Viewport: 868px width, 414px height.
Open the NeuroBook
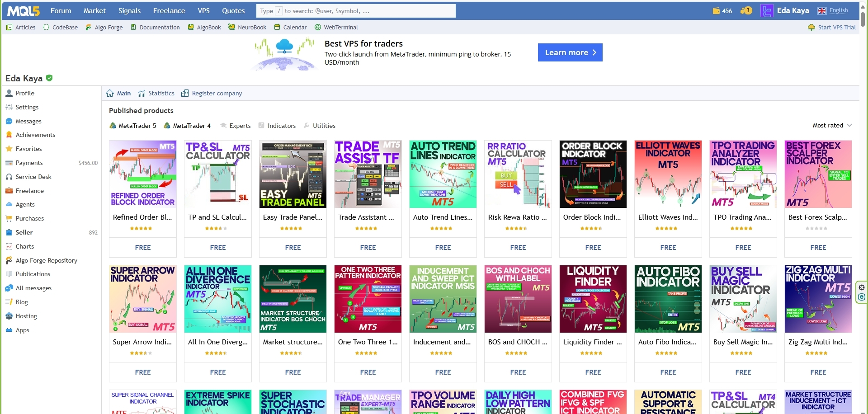coord(251,27)
